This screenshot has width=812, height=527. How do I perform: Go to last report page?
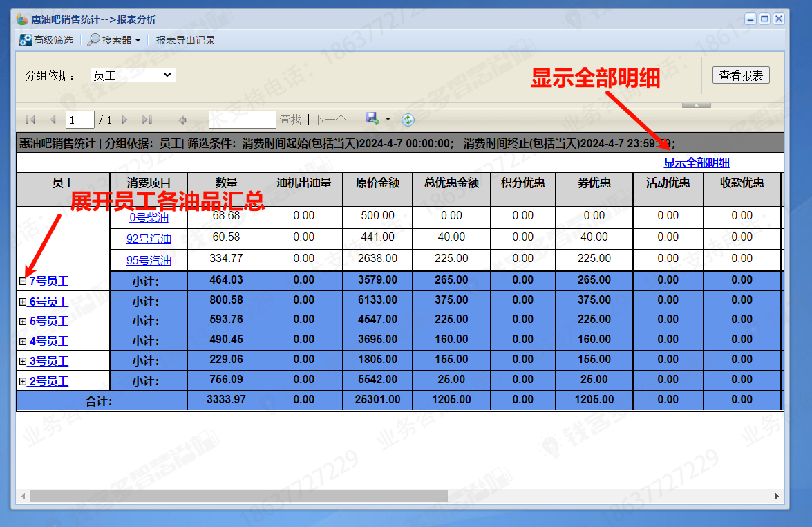(x=147, y=120)
